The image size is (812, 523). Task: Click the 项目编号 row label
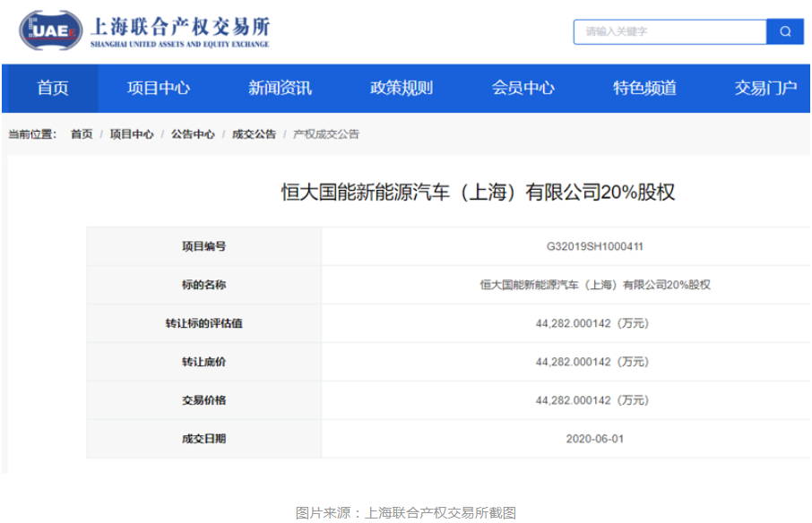[203, 247]
